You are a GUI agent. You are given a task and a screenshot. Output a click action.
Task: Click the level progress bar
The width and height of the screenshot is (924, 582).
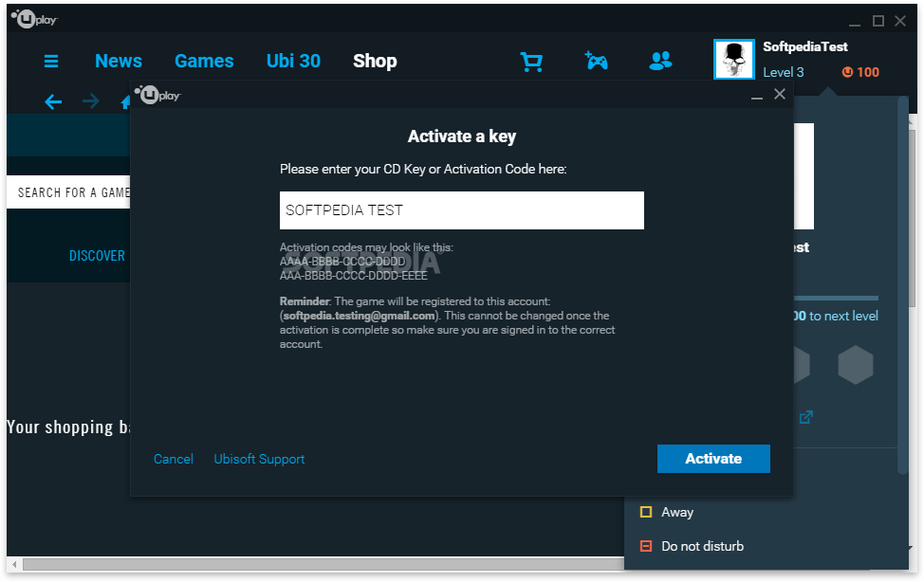click(836, 298)
